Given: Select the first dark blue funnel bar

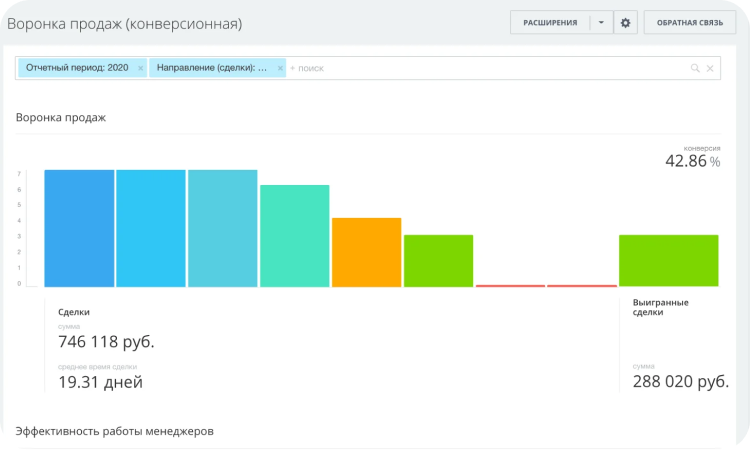Looking at the screenshot, I should [x=79, y=228].
